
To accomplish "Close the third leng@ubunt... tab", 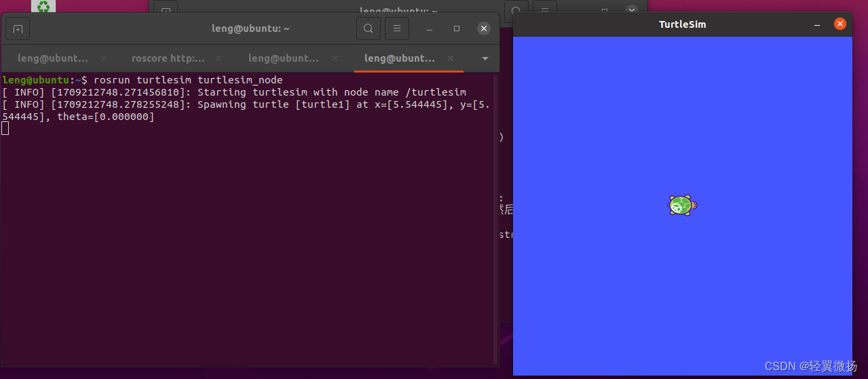I will [335, 58].
